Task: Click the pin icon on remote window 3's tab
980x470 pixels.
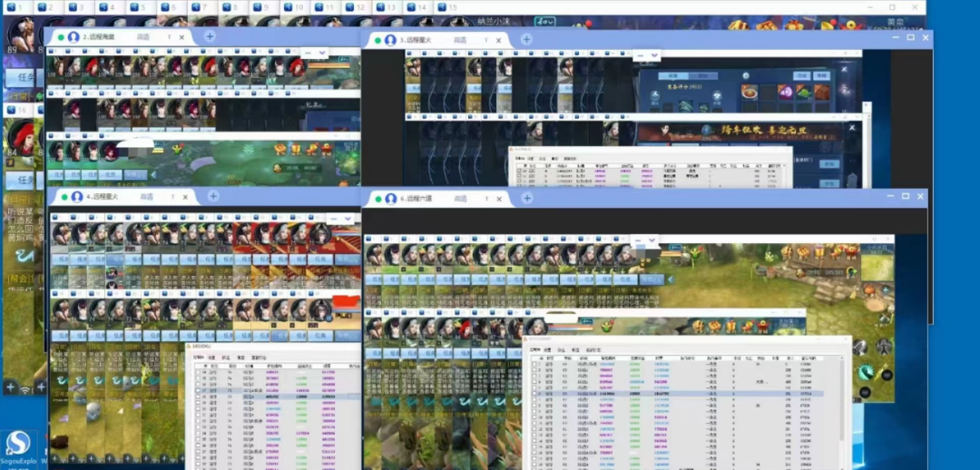Action: tap(485, 40)
